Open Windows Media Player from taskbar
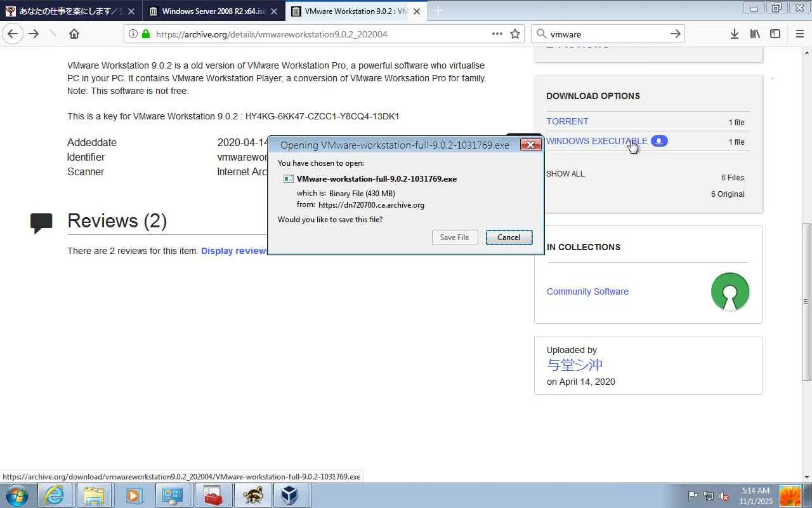 [133, 495]
